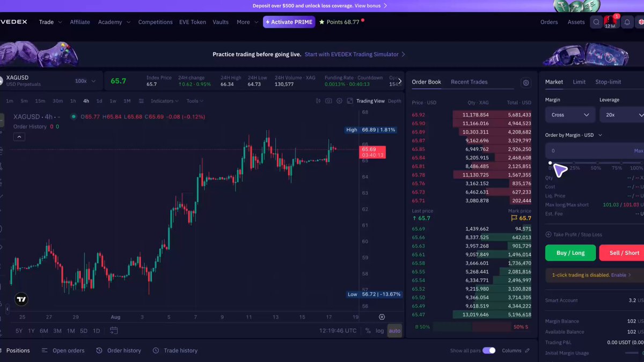Screen dimensions: 644x362
Task: Switch to the Limit order tab
Action: click(x=579, y=82)
